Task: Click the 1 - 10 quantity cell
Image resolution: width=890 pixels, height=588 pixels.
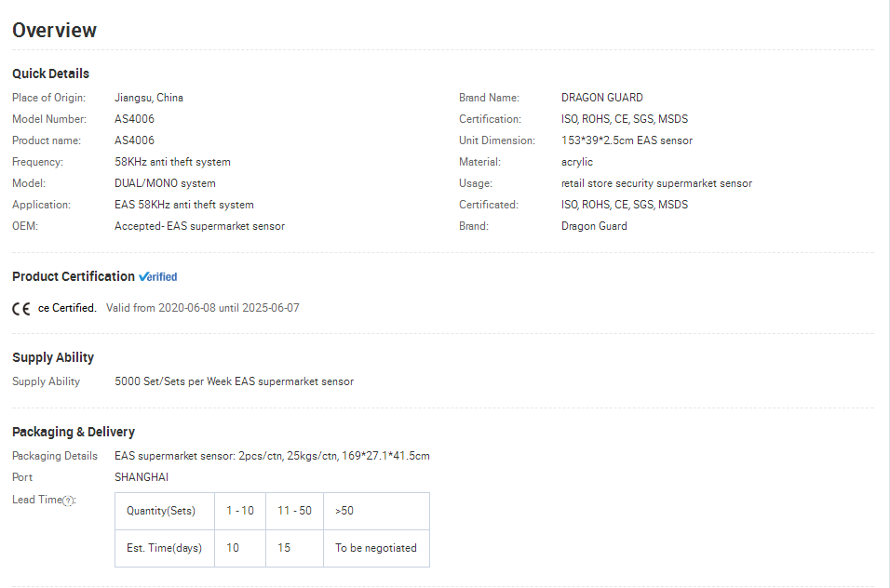Action: coord(240,511)
